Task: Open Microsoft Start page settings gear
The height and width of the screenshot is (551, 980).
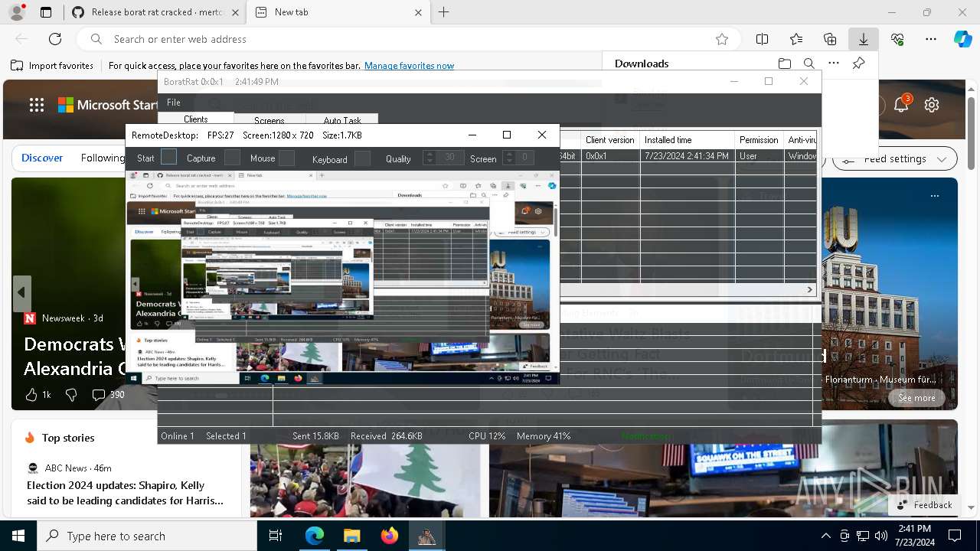Action: click(x=932, y=105)
